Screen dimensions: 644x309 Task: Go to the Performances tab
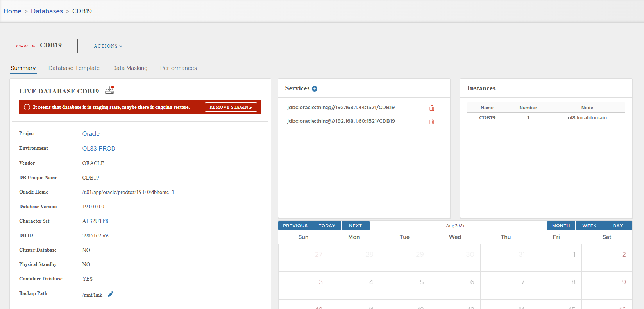click(x=178, y=68)
